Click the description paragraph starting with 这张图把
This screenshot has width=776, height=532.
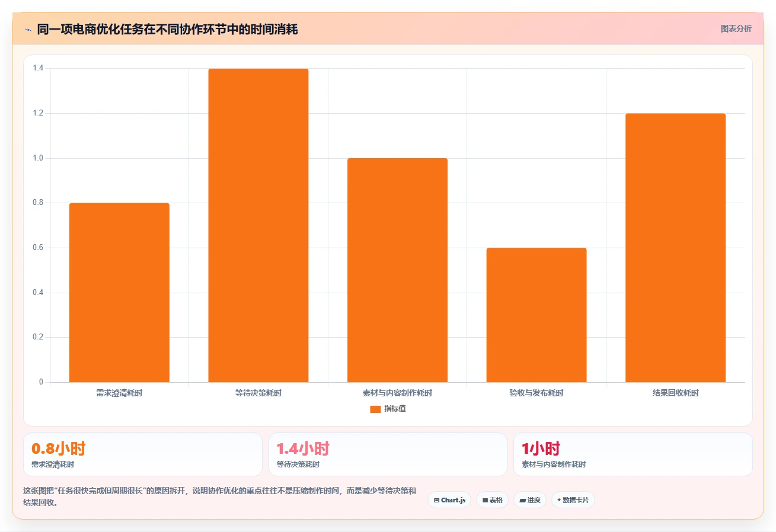220,497
